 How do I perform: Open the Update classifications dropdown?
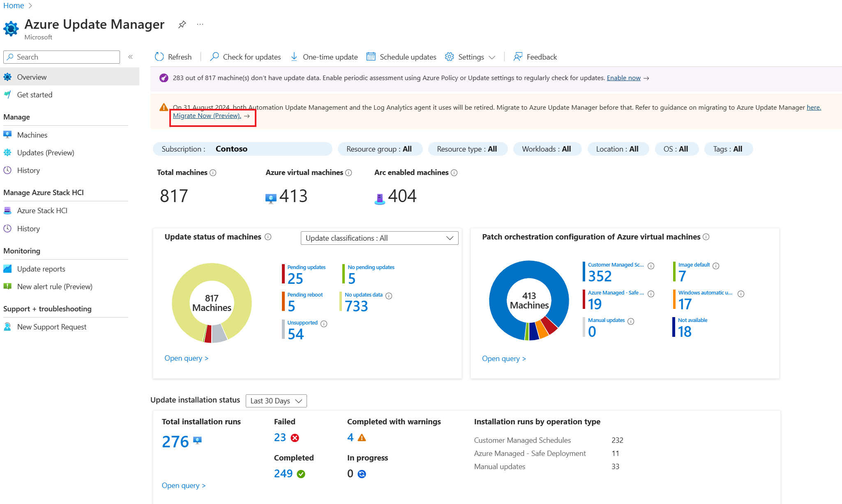tap(379, 238)
